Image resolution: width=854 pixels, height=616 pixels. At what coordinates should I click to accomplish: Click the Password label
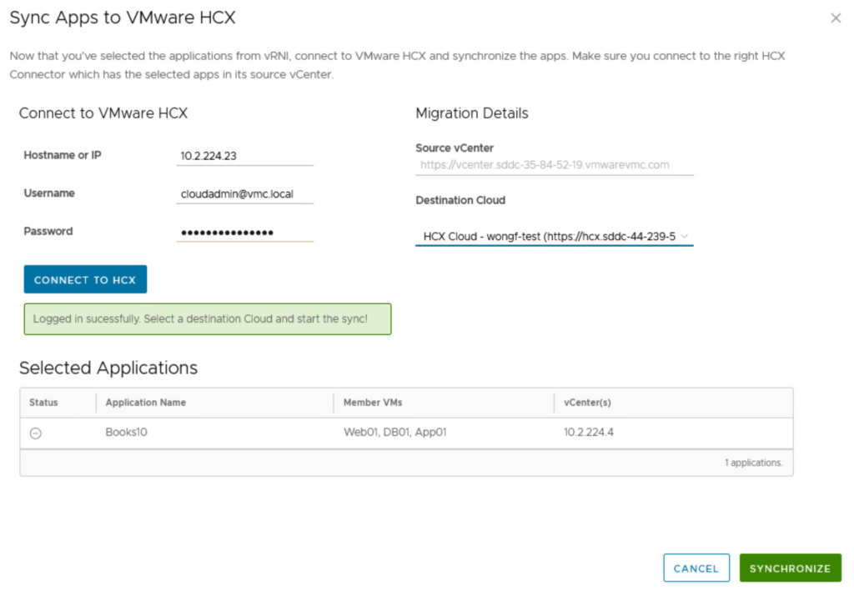[x=48, y=231]
